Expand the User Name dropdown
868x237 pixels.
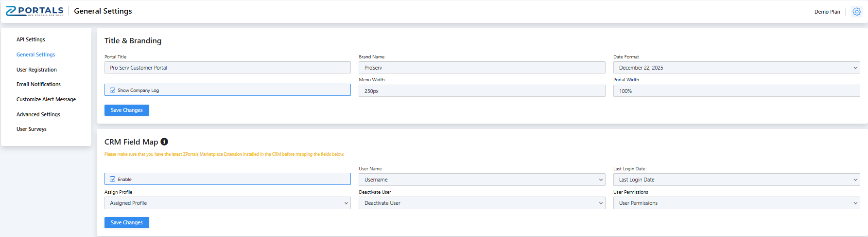482,180
